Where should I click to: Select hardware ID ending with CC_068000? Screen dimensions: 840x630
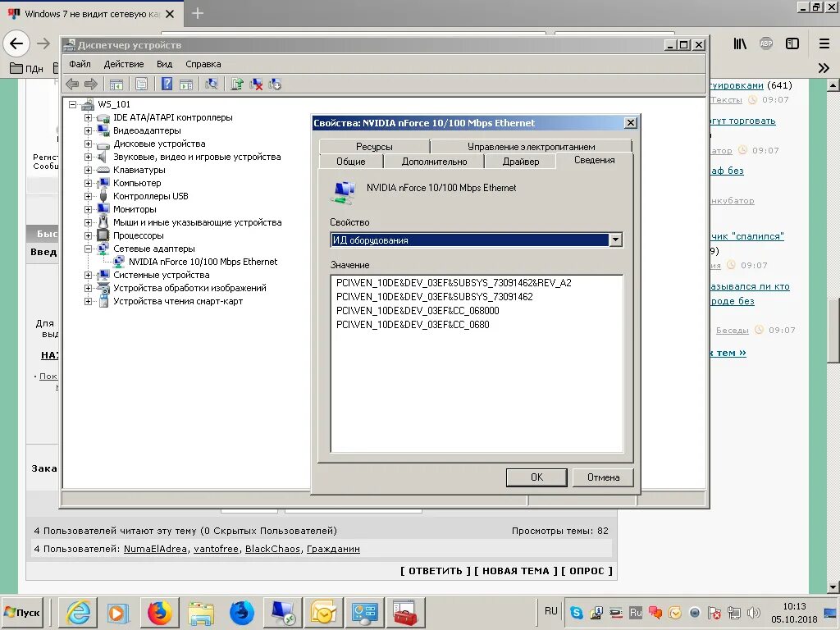coord(418,311)
